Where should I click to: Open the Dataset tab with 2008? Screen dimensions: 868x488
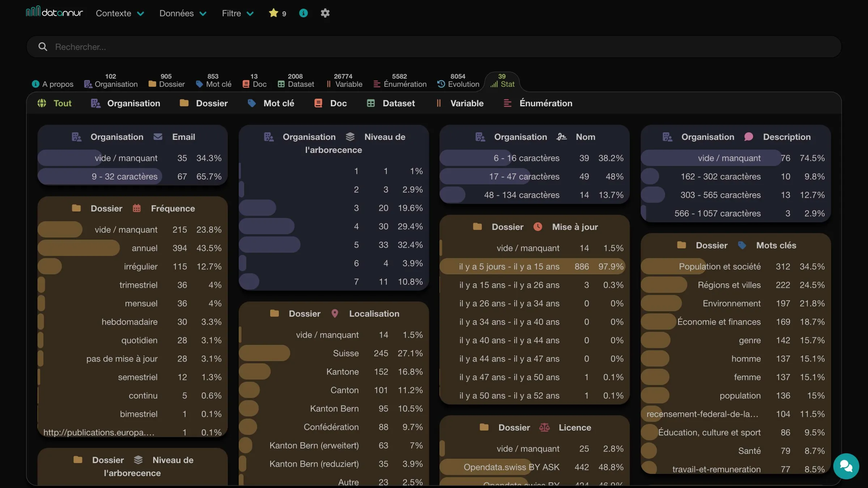pos(296,81)
